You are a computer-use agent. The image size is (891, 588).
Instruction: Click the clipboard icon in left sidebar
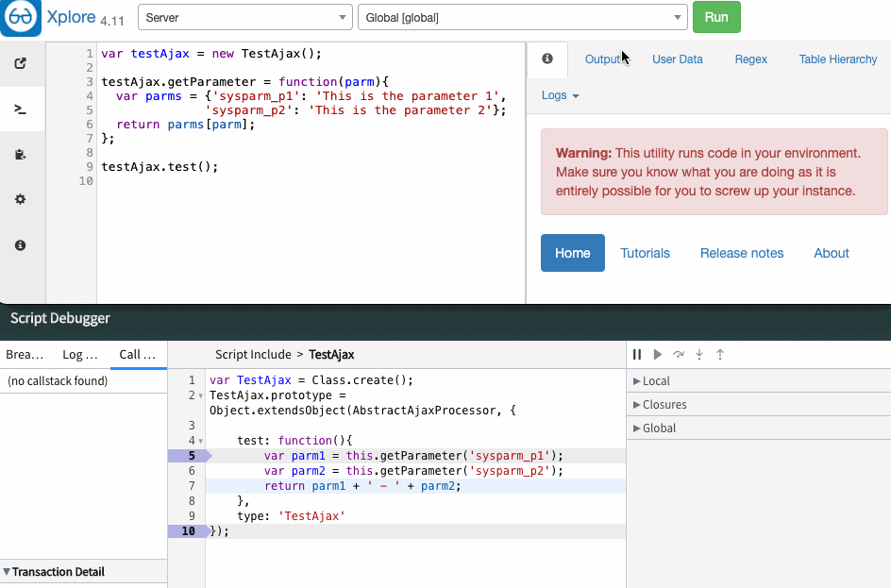click(x=21, y=154)
